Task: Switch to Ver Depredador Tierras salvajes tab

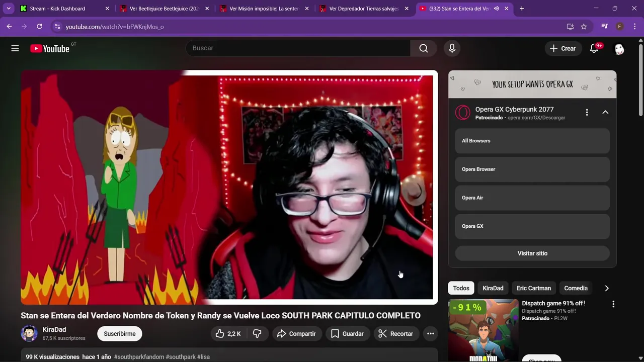Action: tap(364, 9)
